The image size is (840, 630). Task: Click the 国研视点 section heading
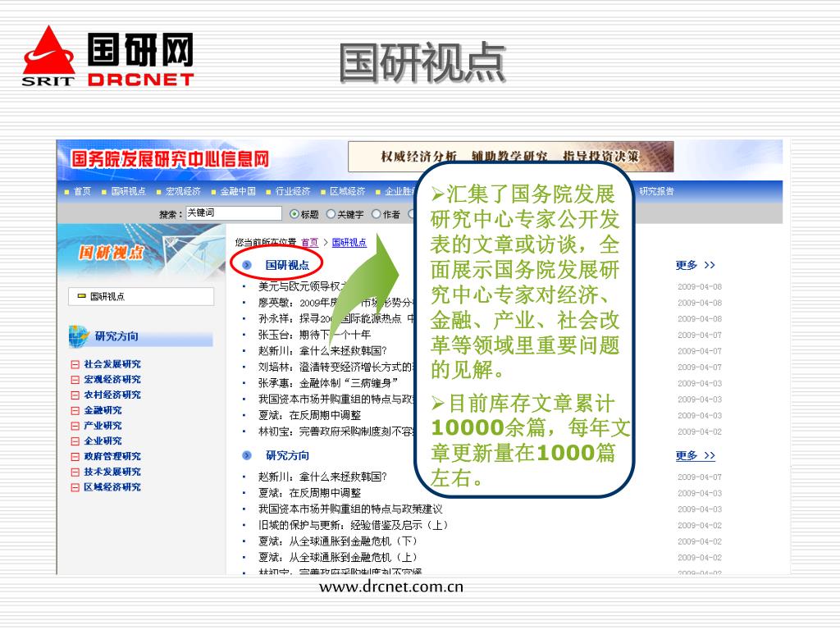[288, 265]
